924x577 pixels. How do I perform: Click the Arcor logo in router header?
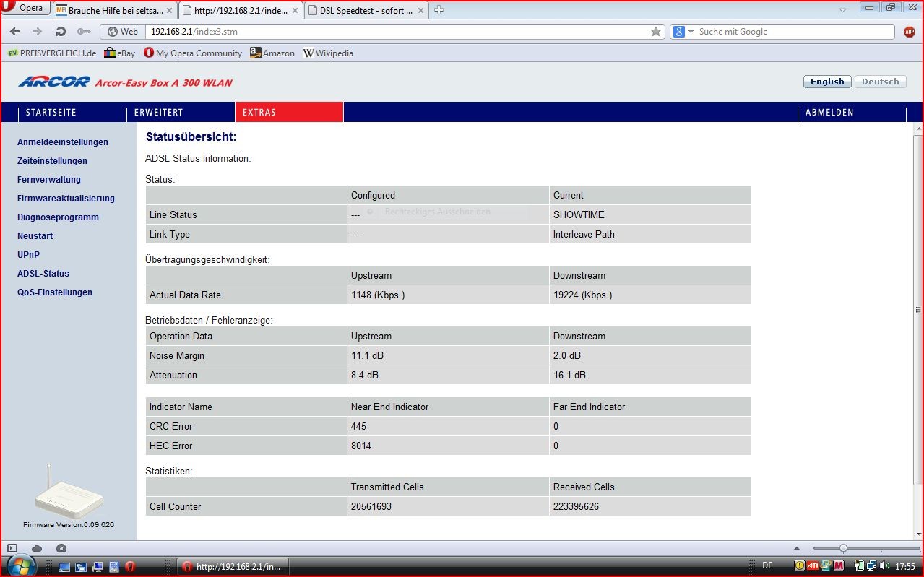54,82
